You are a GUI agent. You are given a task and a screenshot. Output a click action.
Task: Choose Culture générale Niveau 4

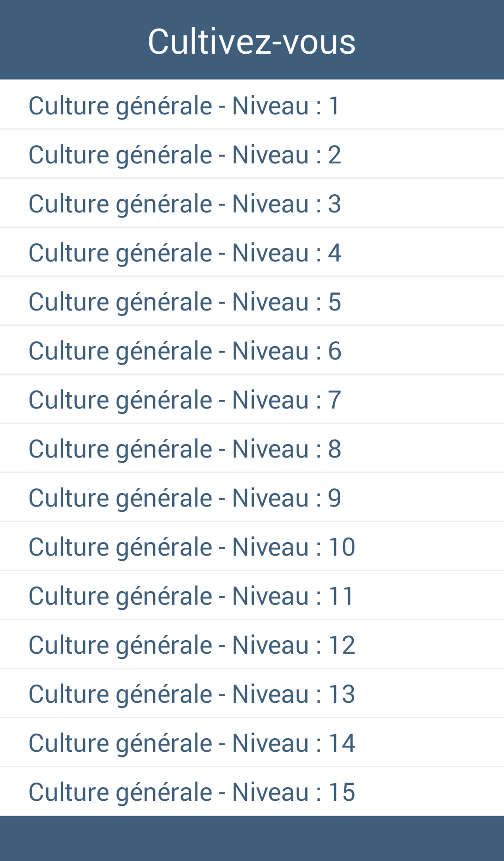pos(252,252)
